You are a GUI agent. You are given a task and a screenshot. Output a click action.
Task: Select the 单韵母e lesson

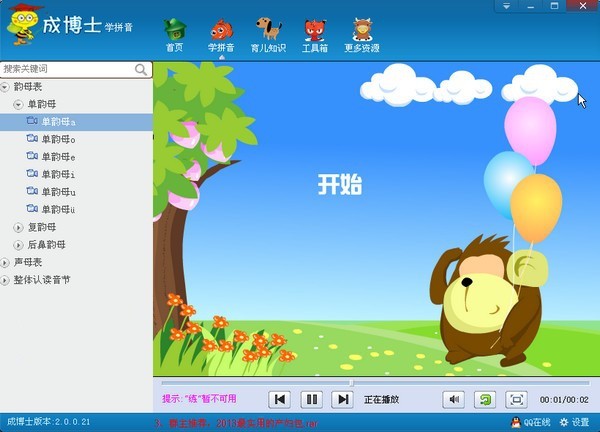coord(58,157)
